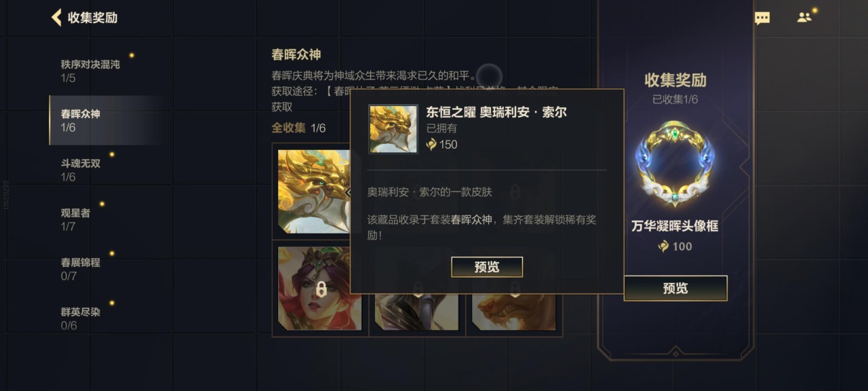Select the 万华凝晖 avatar frame icon

pyautogui.click(x=675, y=164)
